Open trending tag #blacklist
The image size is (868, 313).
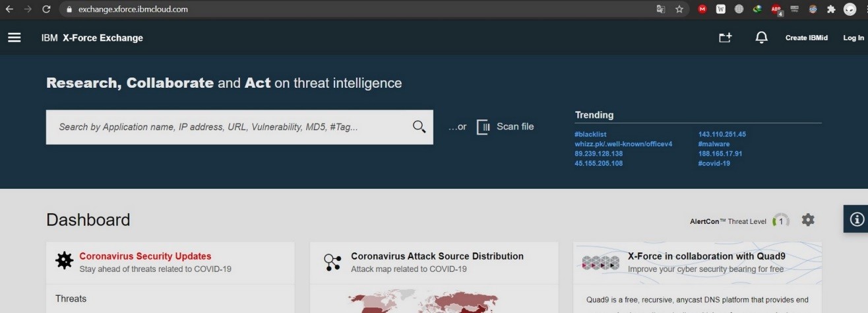click(x=590, y=134)
